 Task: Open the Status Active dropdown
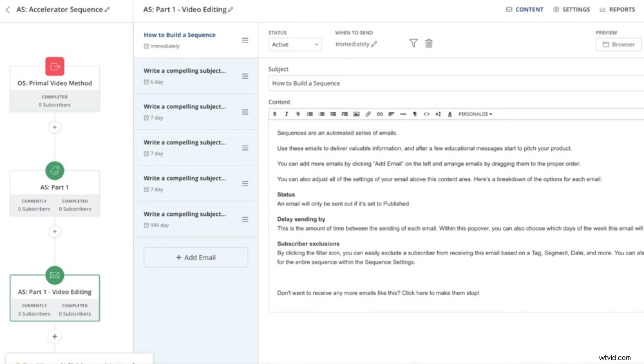pos(295,44)
